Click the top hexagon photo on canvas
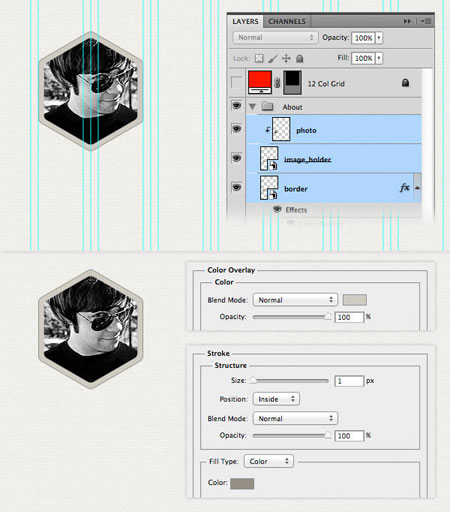Viewport: 450px width, 512px height. click(x=90, y=91)
